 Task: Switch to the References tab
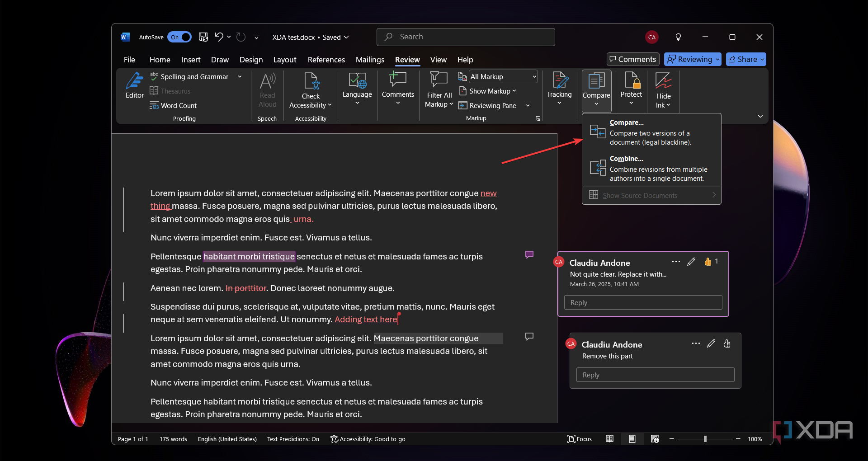(x=326, y=60)
